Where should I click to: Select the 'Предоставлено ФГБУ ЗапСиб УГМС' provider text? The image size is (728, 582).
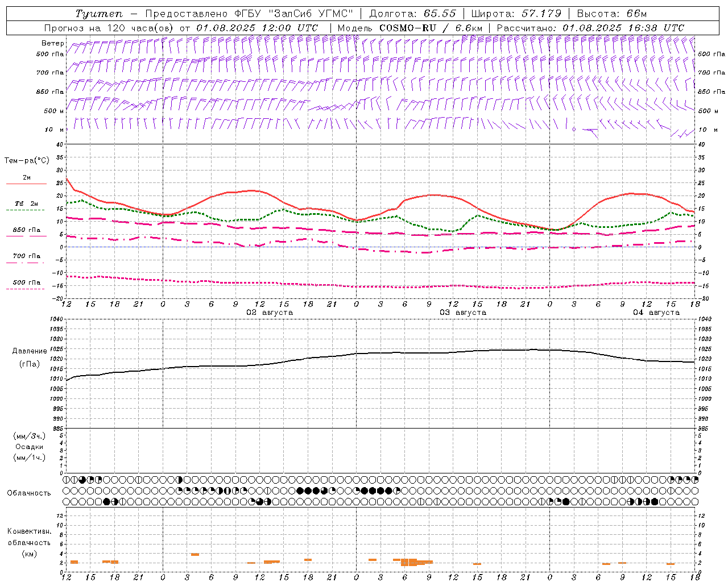coord(249,14)
